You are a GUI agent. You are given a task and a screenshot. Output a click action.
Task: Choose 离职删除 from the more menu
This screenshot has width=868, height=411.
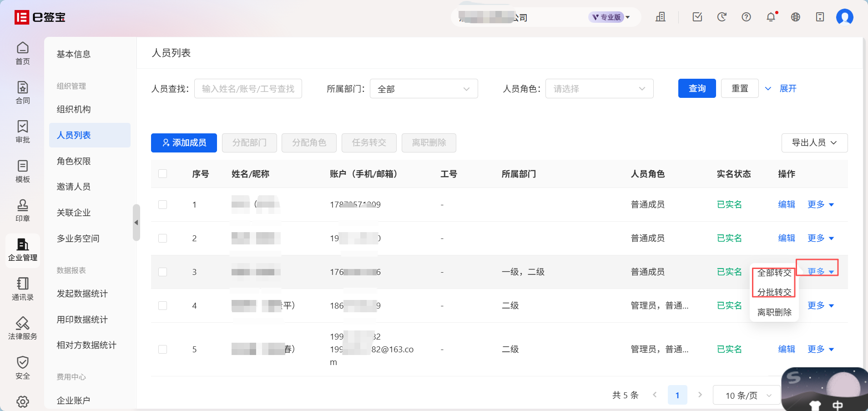[774, 312]
